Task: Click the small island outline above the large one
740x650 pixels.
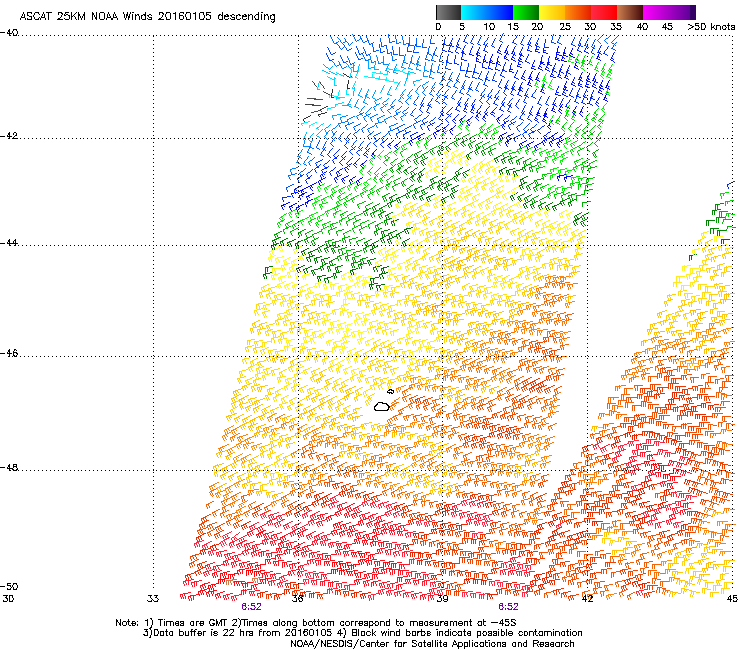Action: point(390,391)
